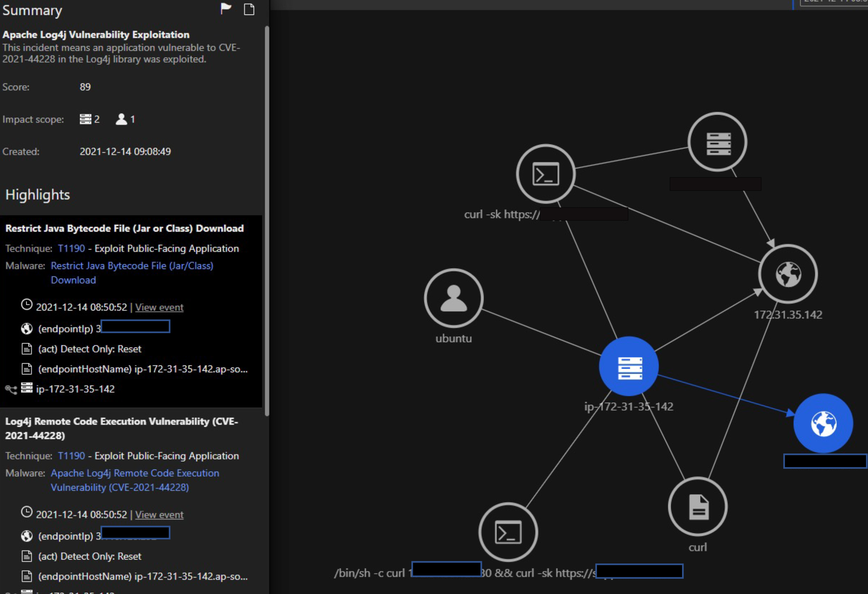Select the /bin/sh -c curl process node
This screenshot has width=868, height=594.
pyautogui.click(x=508, y=532)
